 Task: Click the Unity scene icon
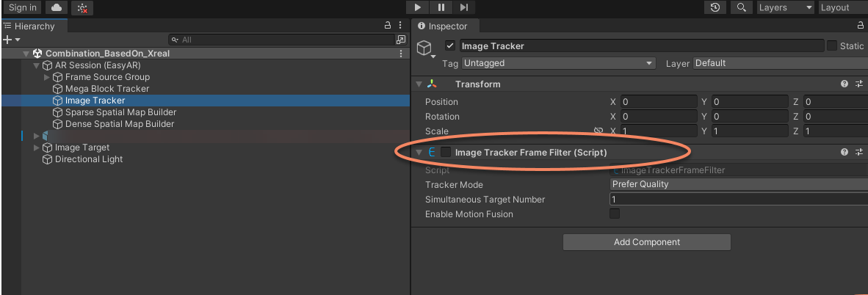tap(37, 54)
